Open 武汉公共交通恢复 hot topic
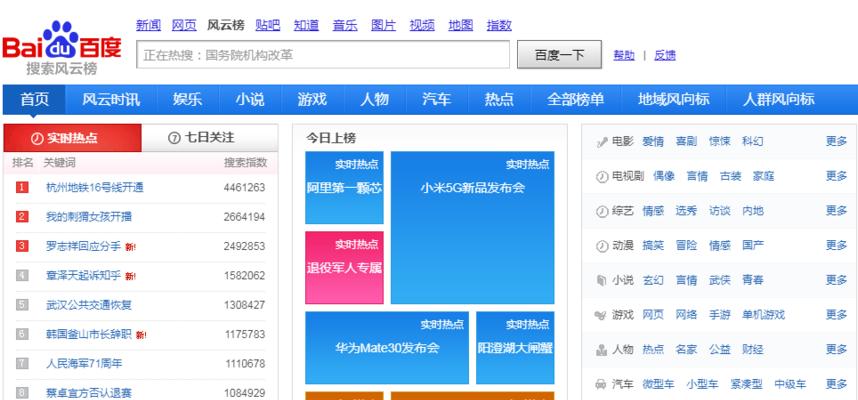This screenshot has height=400, width=858. tap(89, 305)
